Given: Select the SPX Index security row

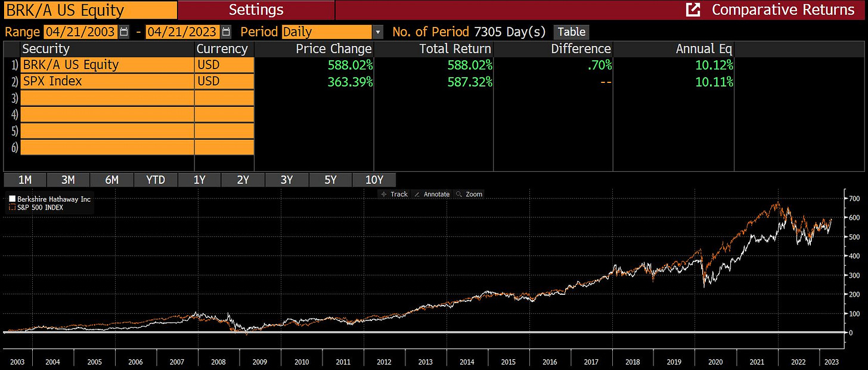Looking at the screenshot, I should tap(107, 81).
